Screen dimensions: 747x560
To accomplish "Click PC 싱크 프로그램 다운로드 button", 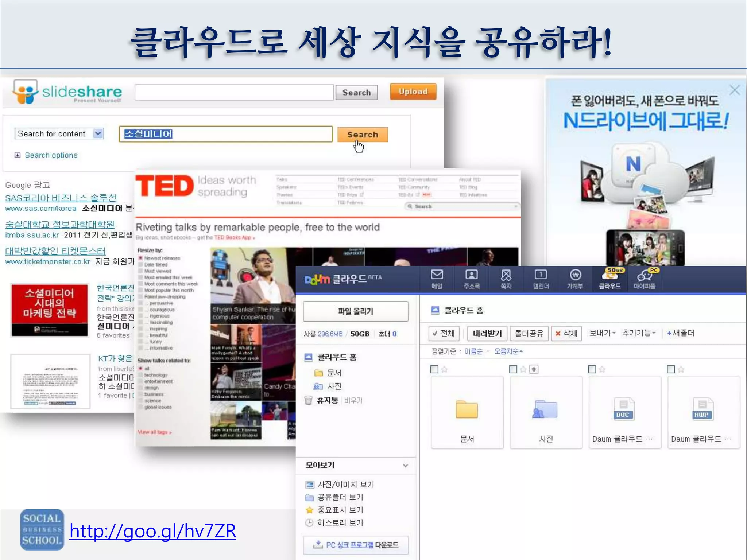I will tap(356, 545).
